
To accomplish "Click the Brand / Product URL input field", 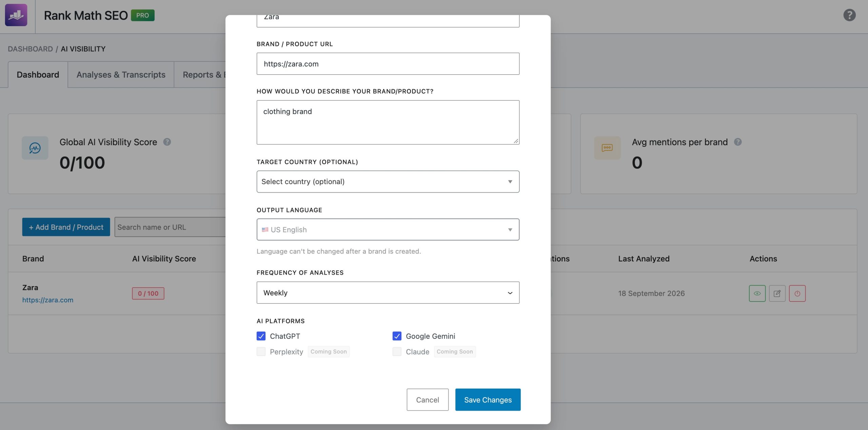I will tap(388, 64).
